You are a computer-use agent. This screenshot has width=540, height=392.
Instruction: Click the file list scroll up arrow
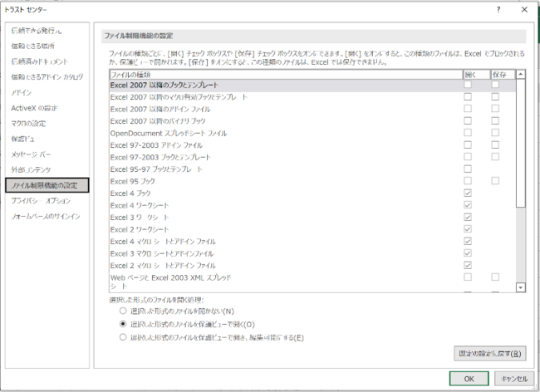tap(521, 75)
